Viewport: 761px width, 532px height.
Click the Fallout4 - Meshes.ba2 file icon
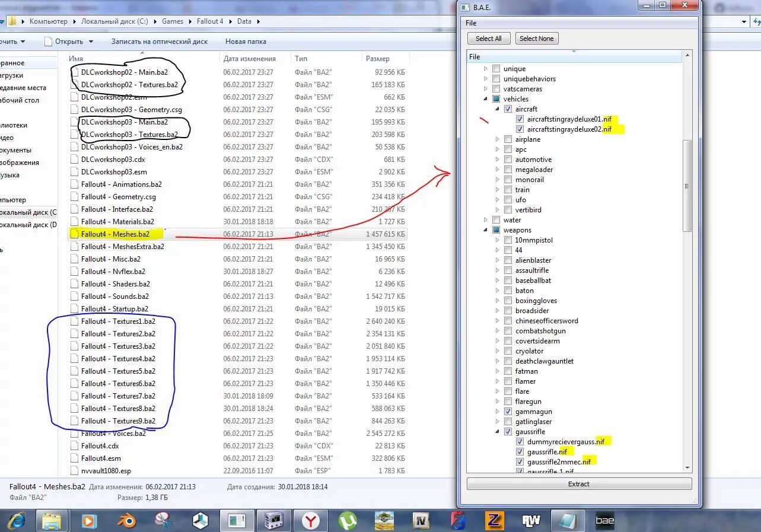coord(74,234)
